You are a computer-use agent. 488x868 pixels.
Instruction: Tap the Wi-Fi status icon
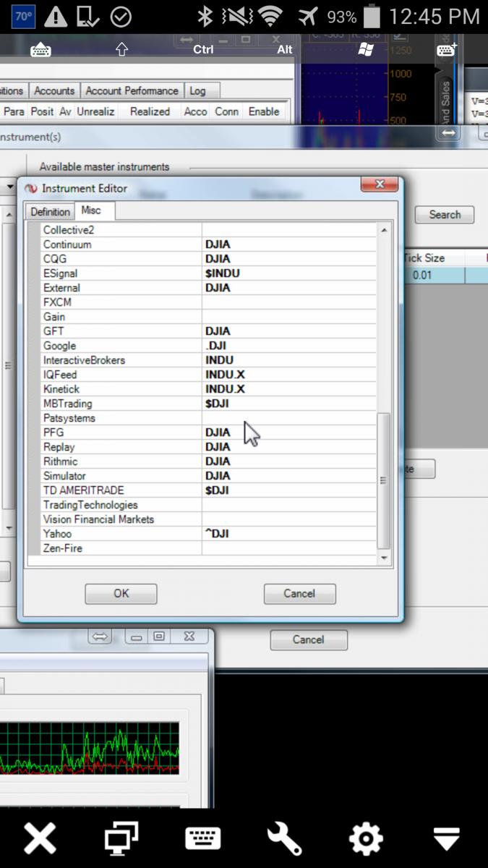(x=270, y=17)
